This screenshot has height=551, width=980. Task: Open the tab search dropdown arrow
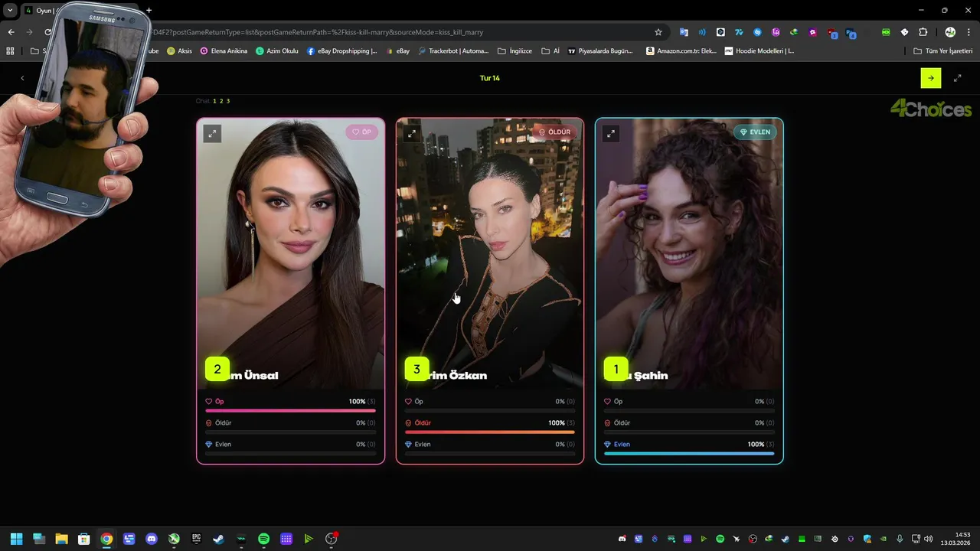point(10,10)
